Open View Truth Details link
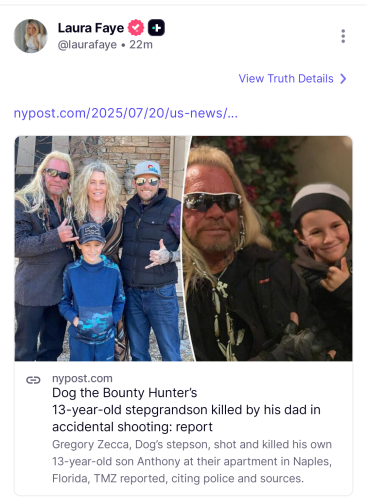The height and width of the screenshot is (500, 367). point(286,79)
